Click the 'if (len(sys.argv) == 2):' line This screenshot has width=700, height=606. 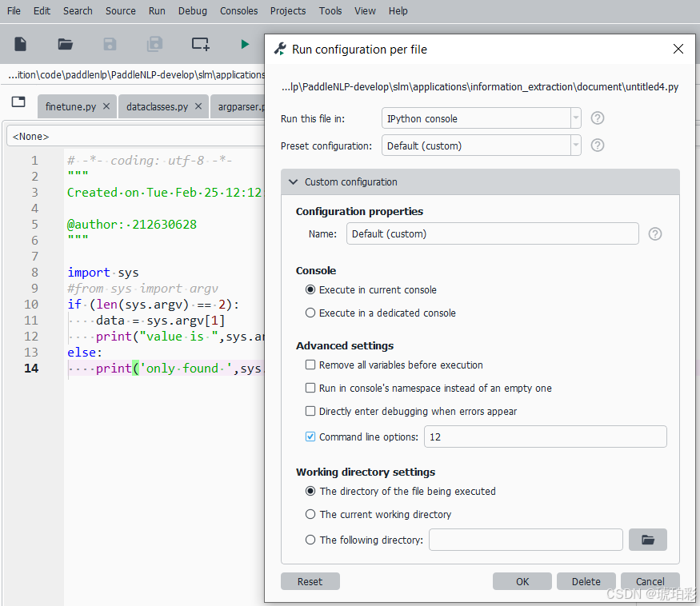click(154, 305)
